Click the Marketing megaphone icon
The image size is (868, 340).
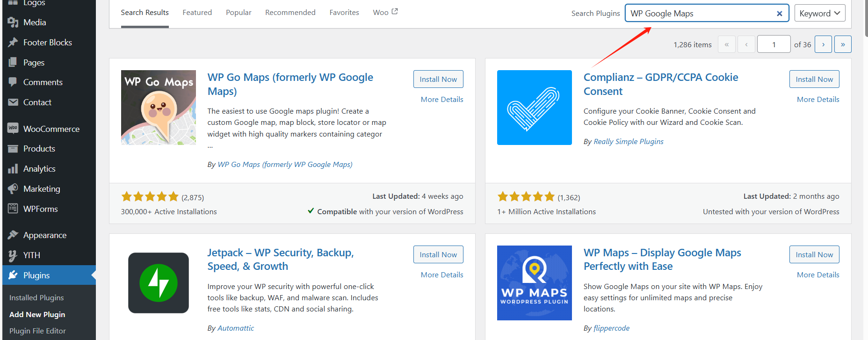click(13, 188)
